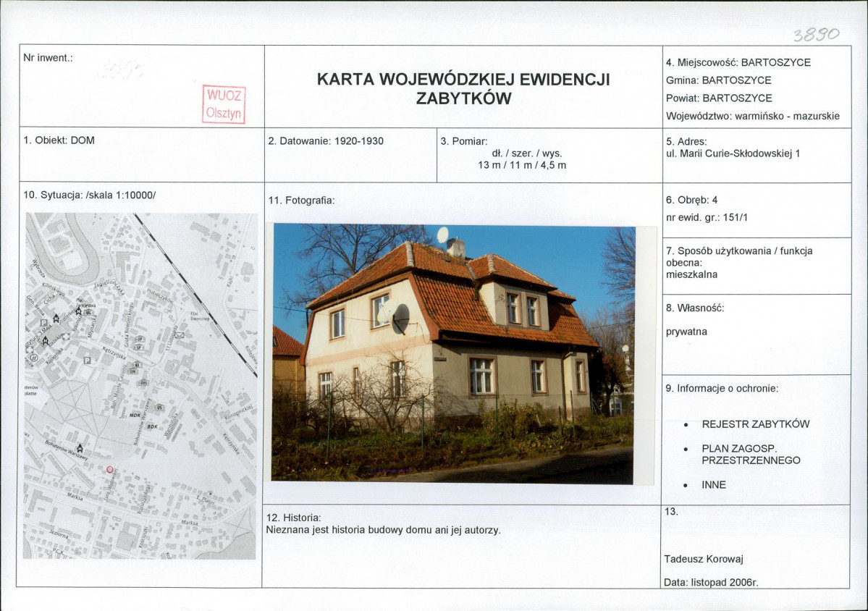Click the '12. Historia:' label
Screen dimensions: 868x611
(x=293, y=518)
